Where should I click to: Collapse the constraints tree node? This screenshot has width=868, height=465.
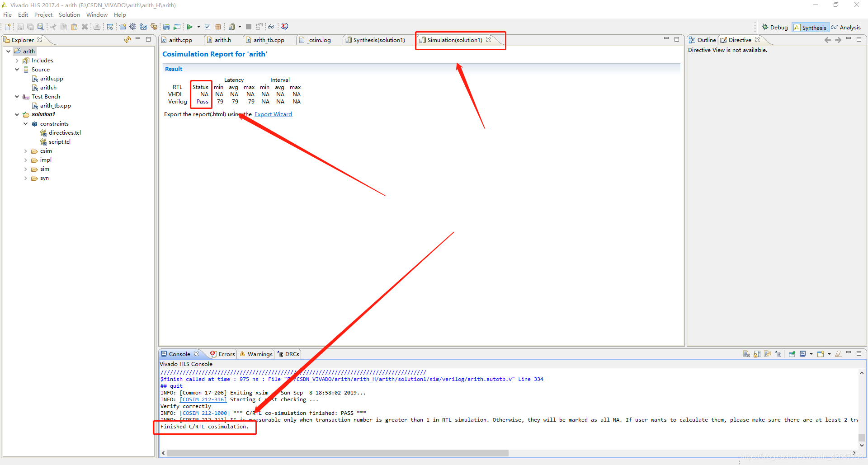point(25,124)
